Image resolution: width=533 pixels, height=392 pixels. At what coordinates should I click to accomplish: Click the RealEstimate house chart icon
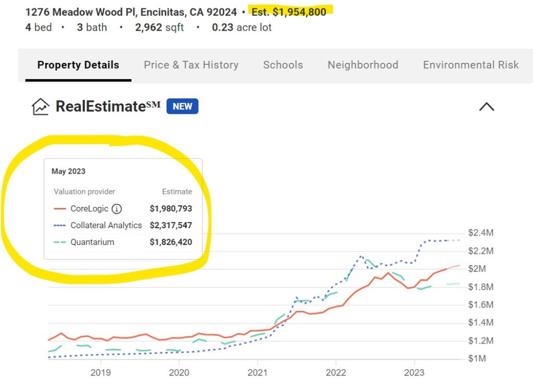click(x=40, y=107)
